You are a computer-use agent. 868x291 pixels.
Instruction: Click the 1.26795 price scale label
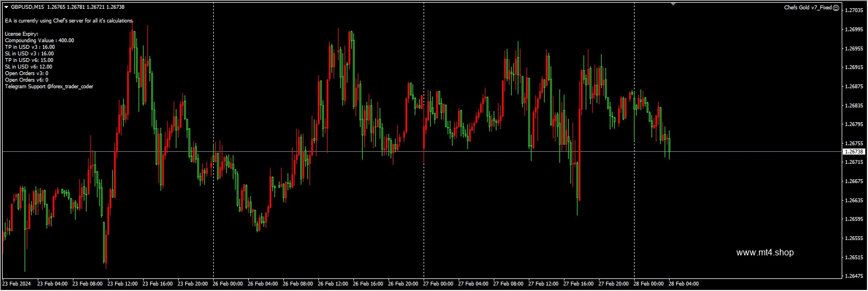(x=854, y=124)
